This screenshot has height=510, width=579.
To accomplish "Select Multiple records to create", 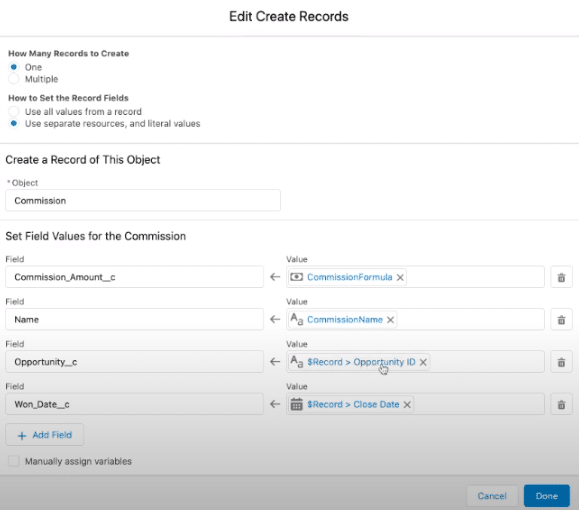I will (x=14, y=79).
